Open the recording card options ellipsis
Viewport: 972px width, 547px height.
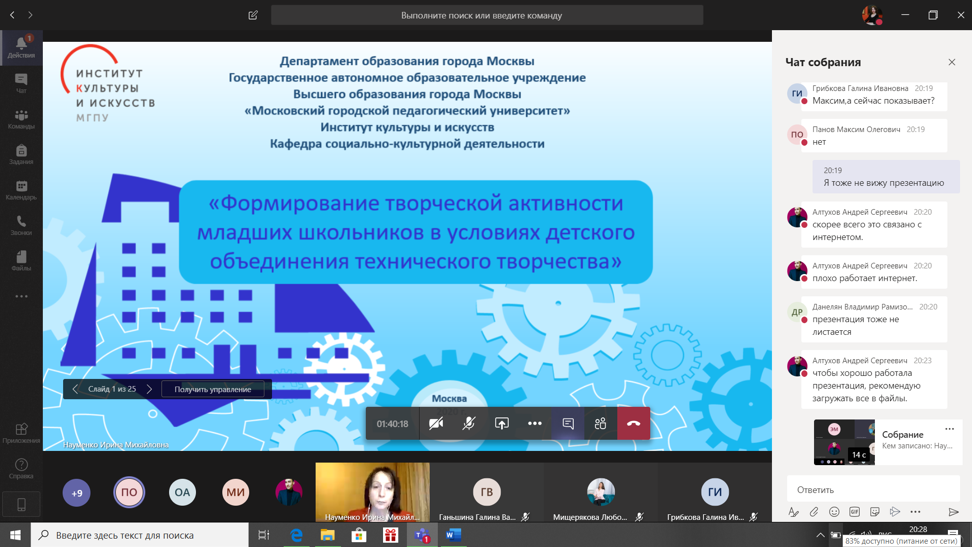pos(950,429)
